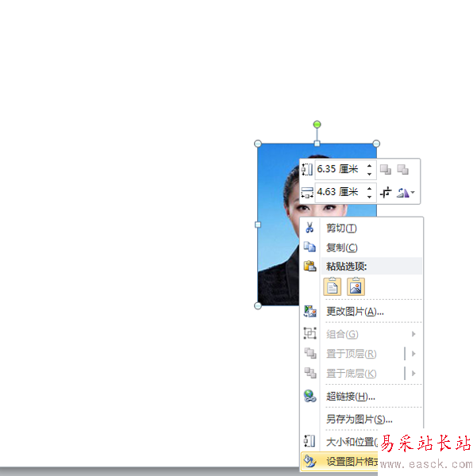The height and width of the screenshot is (476, 473).
Task: Select the portrait photo on the slide
Action: point(278,225)
